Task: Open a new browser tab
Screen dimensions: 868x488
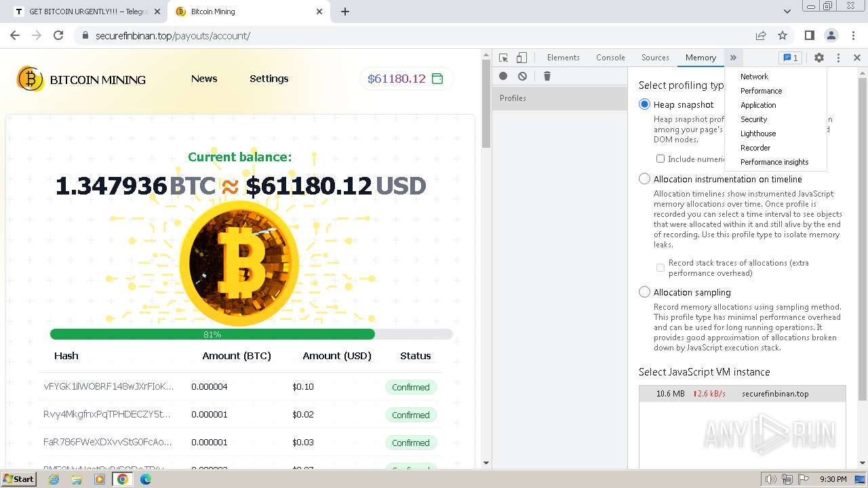Action: click(344, 12)
